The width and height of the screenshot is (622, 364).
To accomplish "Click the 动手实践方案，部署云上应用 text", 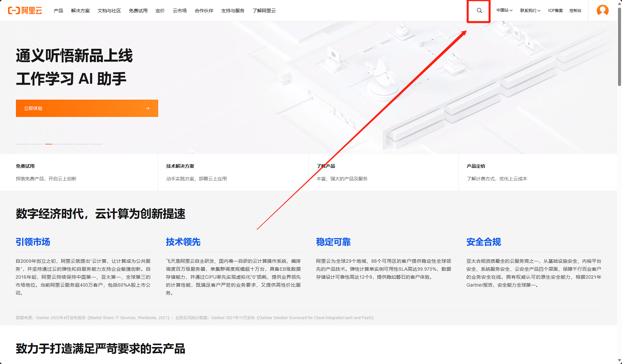I will (196, 179).
